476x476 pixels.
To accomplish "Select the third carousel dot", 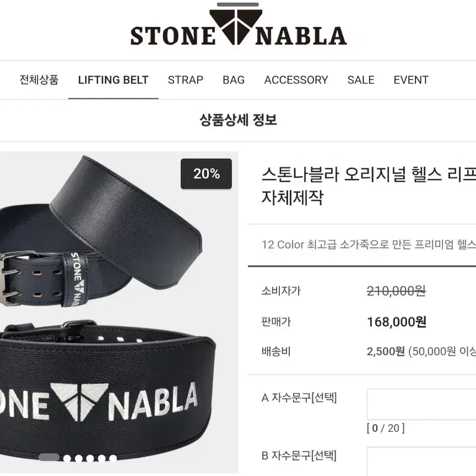I will 79,458.
